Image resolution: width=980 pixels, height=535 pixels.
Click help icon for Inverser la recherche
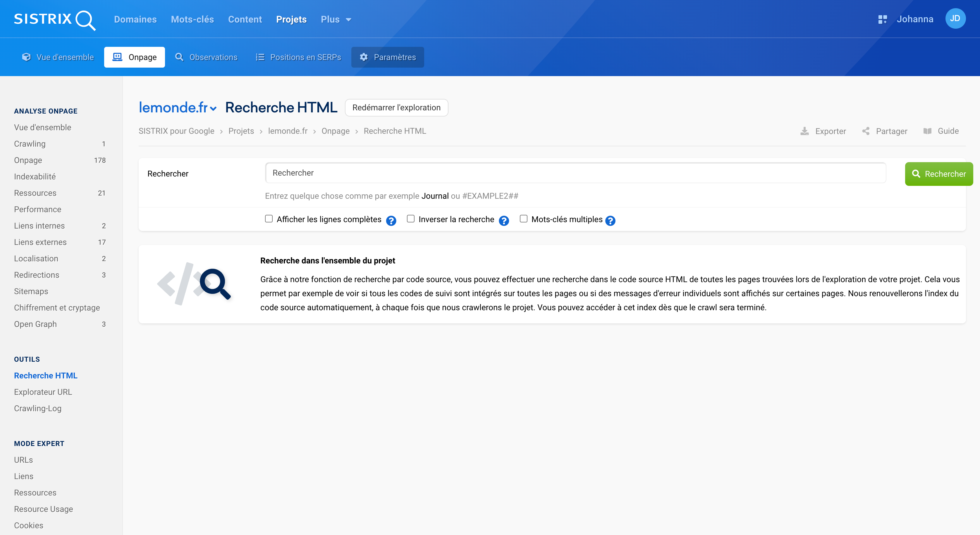504,221
